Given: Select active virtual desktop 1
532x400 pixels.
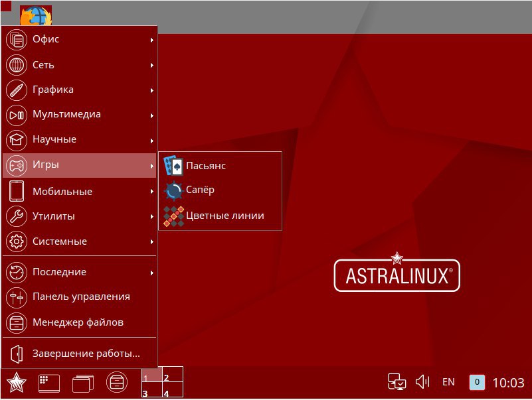Looking at the screenshot, I should coord(152,374).
